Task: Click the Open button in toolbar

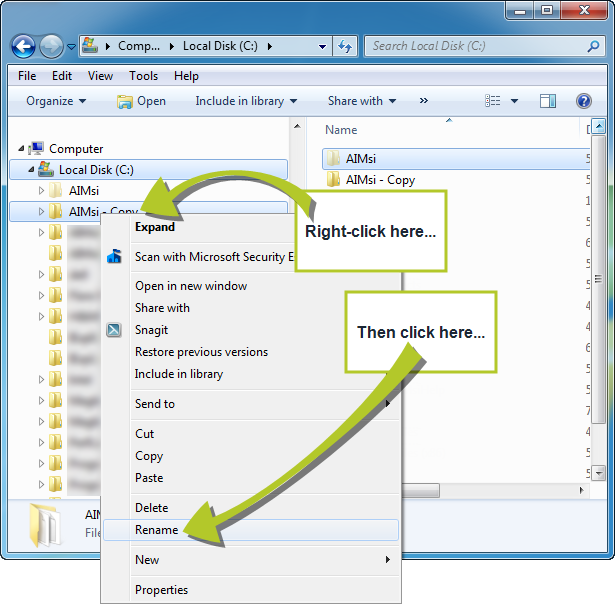Action: tap(141, 101)
